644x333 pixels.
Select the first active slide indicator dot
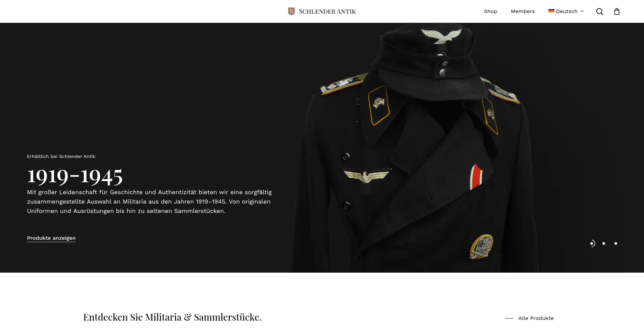(x=592, y=243)
